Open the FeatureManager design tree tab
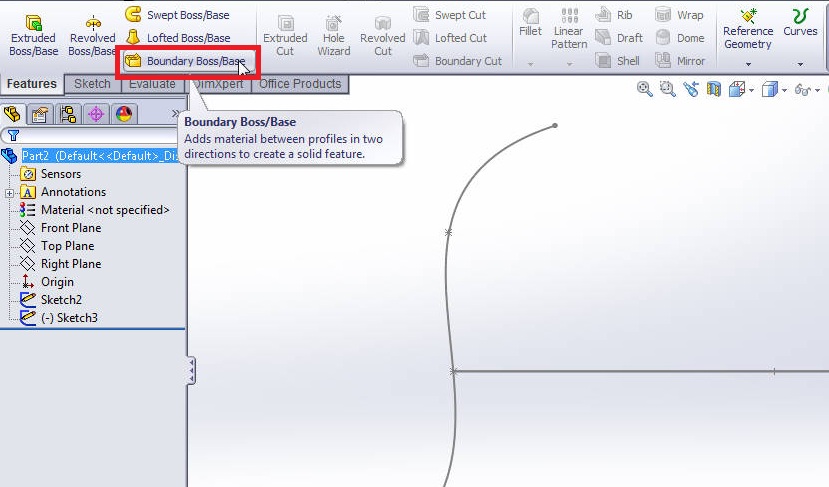Image resolution: width=829 pixels, height=487 pixels. point(12,114)
